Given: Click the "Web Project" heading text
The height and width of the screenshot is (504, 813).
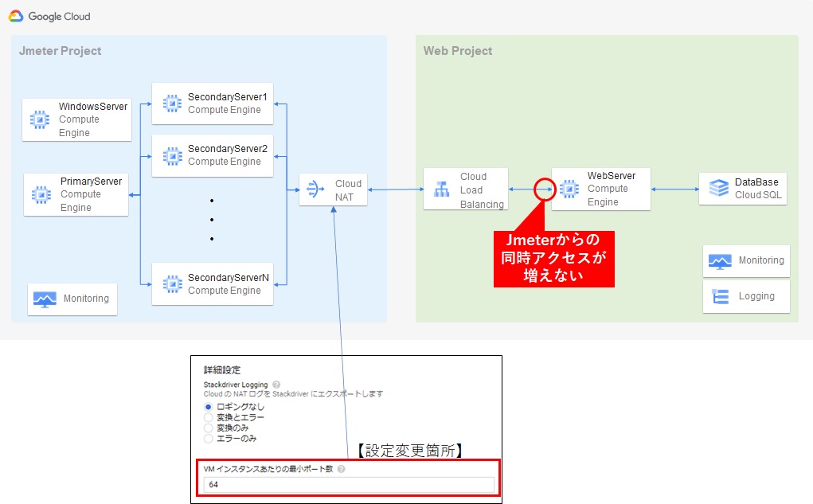Looking at the screenshot, I should click(x=458, y=51).
